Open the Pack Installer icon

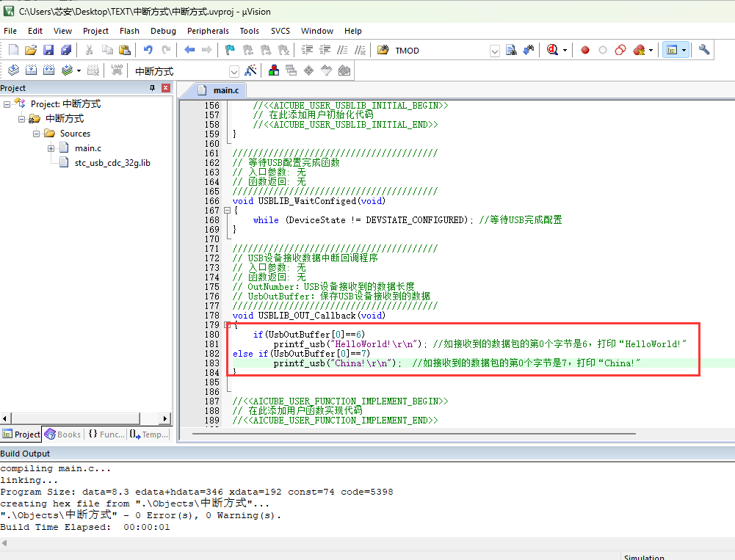tap(344, 70)
